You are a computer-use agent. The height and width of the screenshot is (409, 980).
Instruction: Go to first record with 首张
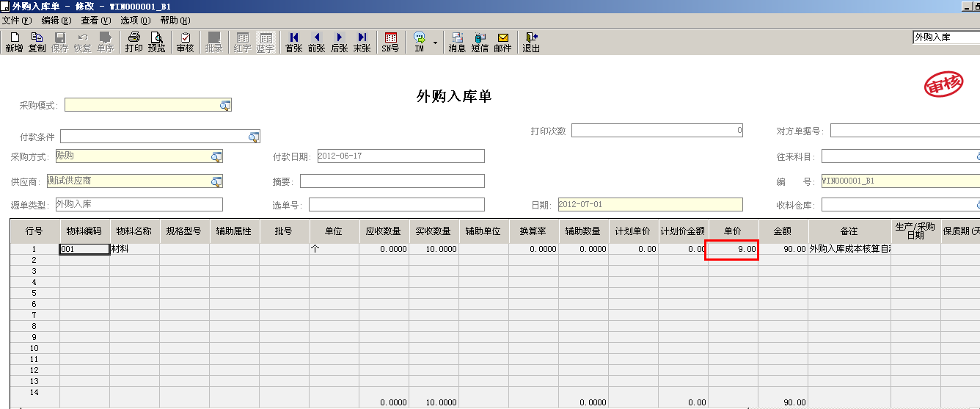point(293,42)
